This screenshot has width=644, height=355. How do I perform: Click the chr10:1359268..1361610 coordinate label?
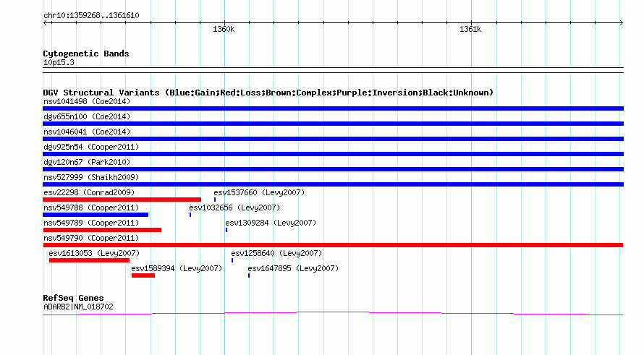coord(91,15)
